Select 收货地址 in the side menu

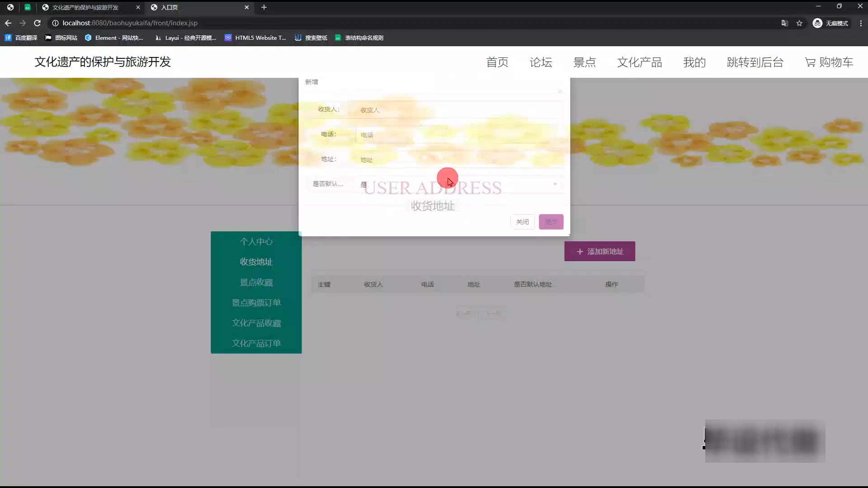coord(256,262)
